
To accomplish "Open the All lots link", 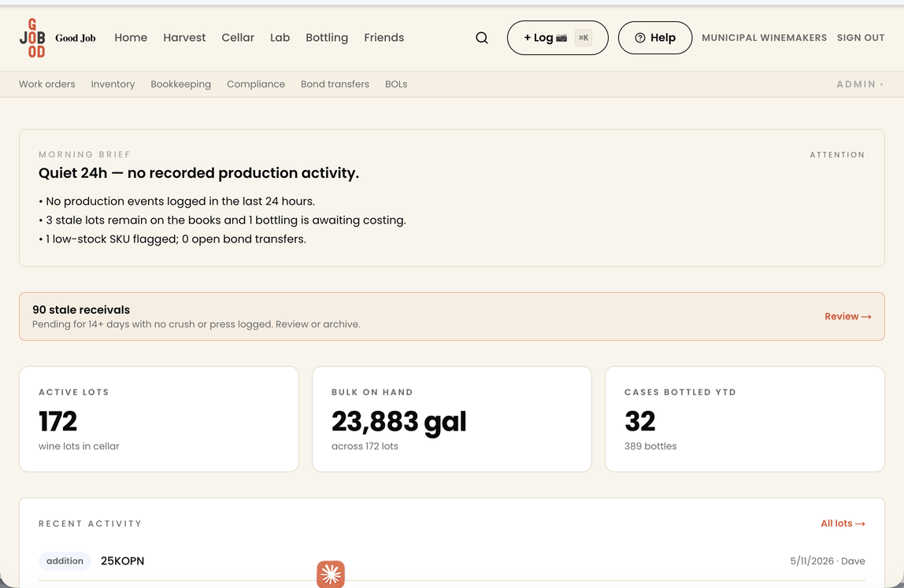I will (x=843, y=523).
